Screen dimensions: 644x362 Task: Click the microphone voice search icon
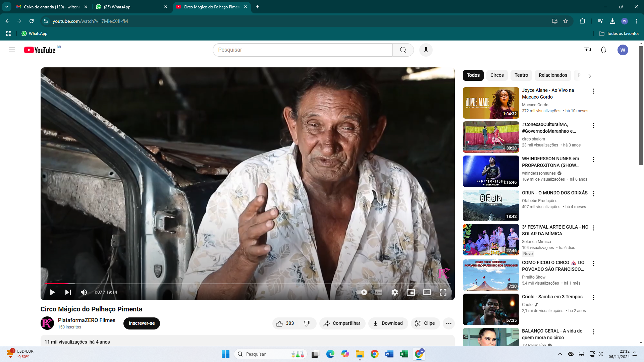pyautogui.click(x=426, y=50)
